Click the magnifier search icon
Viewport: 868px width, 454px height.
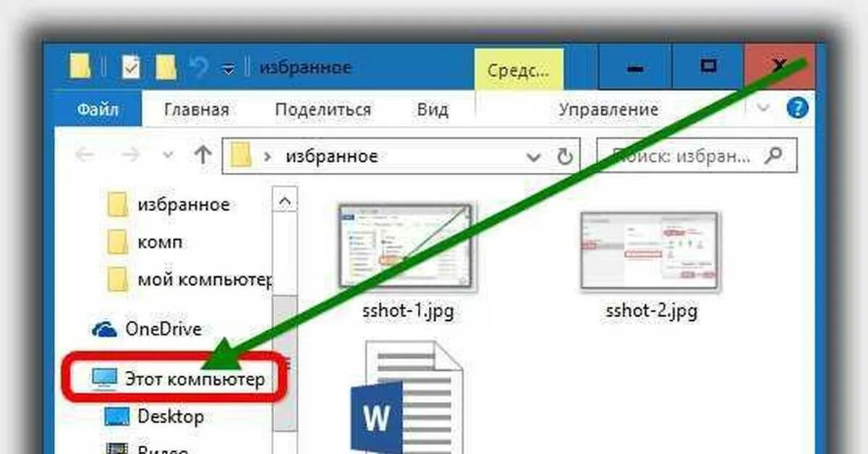click(x=774, y=155)
